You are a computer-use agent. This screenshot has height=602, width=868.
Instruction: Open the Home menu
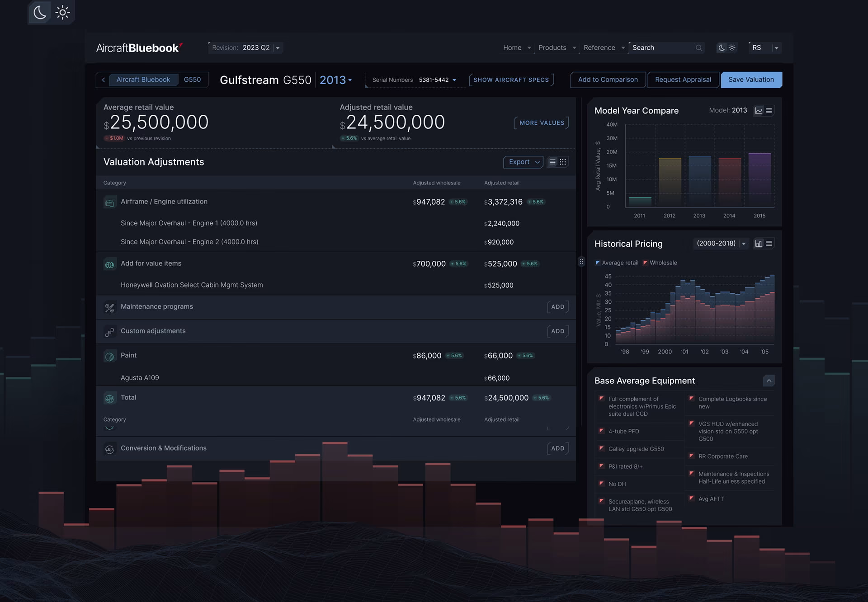[517, 47]
